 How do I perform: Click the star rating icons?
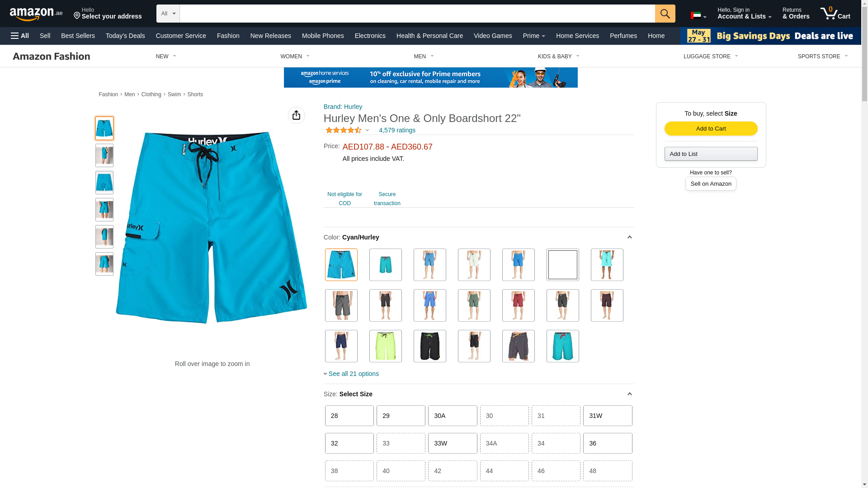click(344, 130)
